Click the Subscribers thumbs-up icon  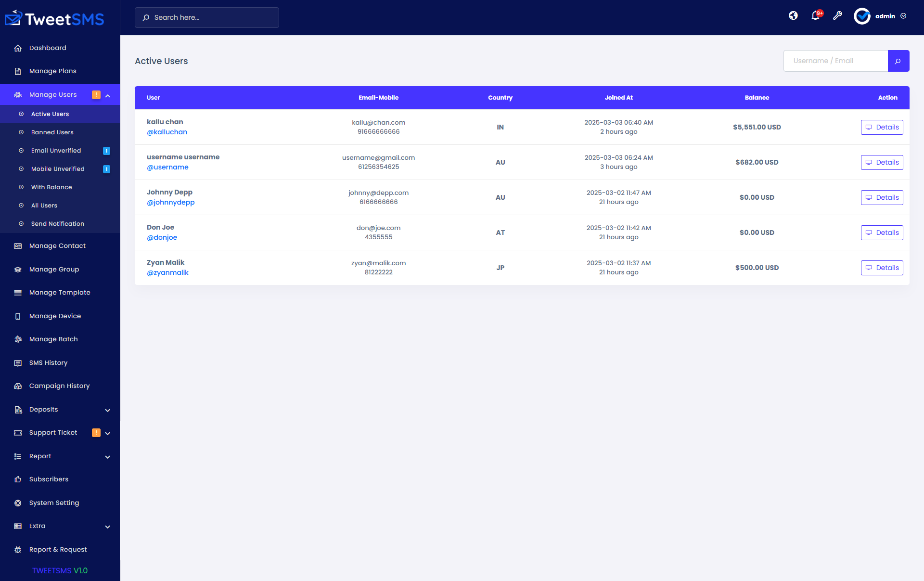[18, 479]
